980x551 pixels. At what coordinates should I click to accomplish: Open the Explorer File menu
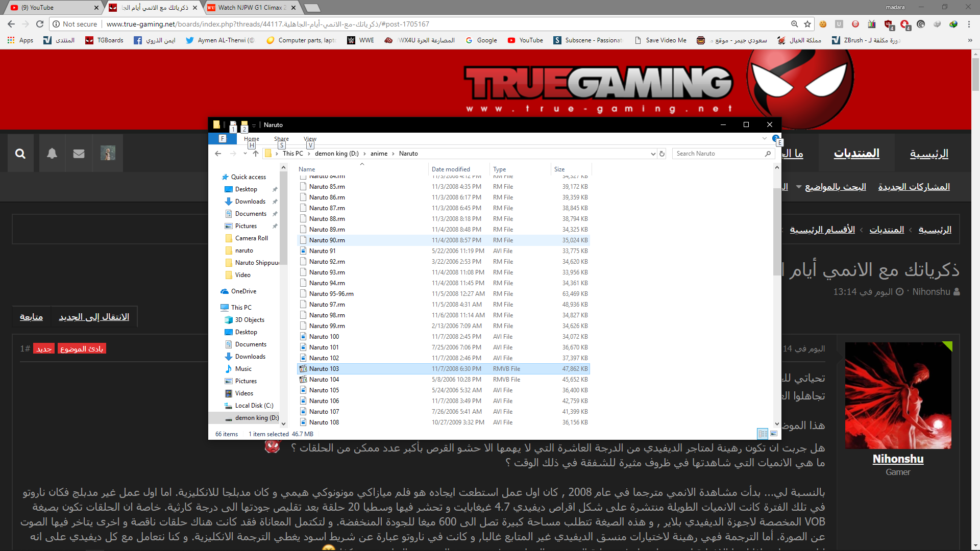pyautogui.click(x=223, y=139)
